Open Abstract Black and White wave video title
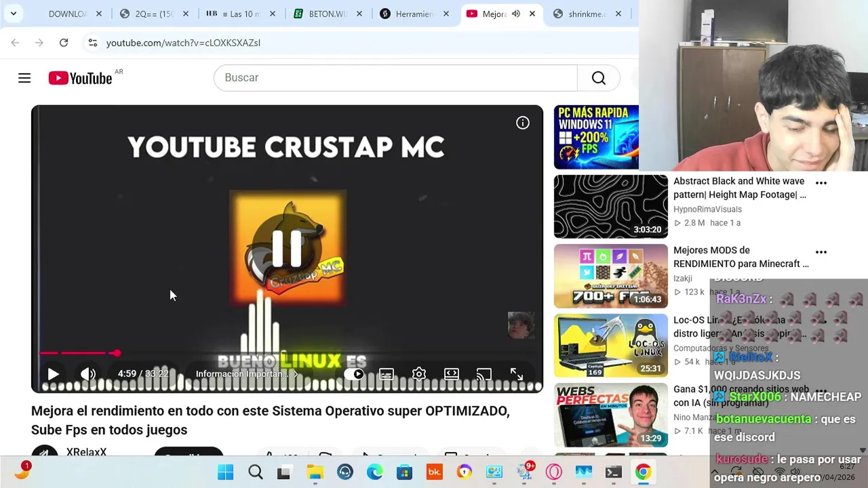 (740, 188)
